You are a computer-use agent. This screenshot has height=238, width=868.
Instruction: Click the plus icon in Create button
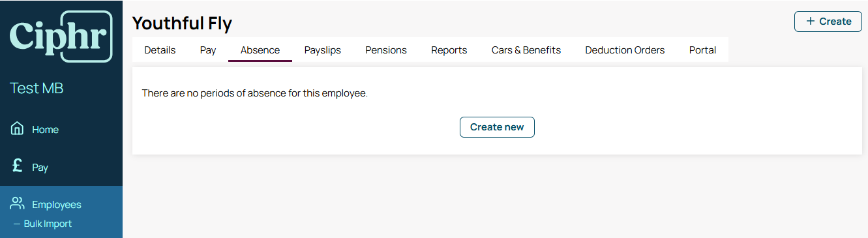[811, 21]
